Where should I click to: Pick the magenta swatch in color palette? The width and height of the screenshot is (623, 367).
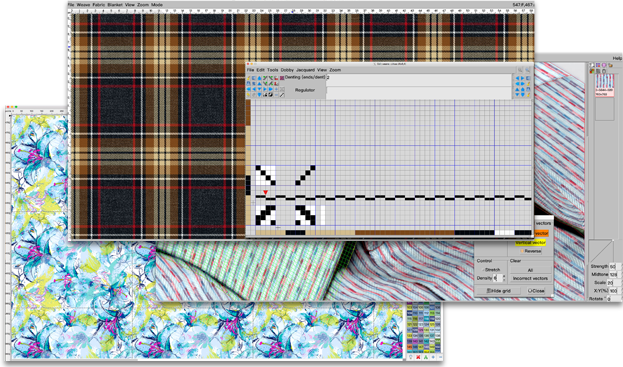[415, 342]
